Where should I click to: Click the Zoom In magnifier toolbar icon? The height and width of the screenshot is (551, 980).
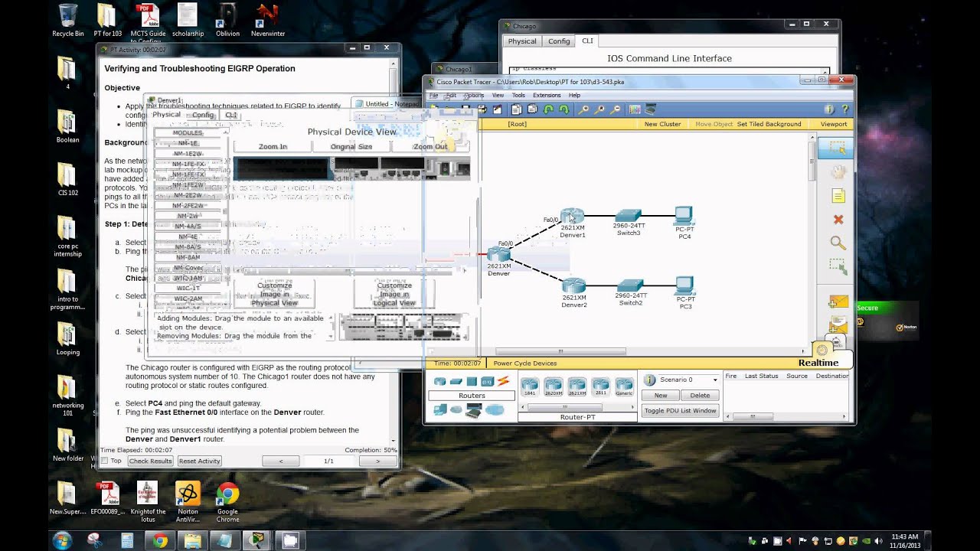click(x=583, y=109)
